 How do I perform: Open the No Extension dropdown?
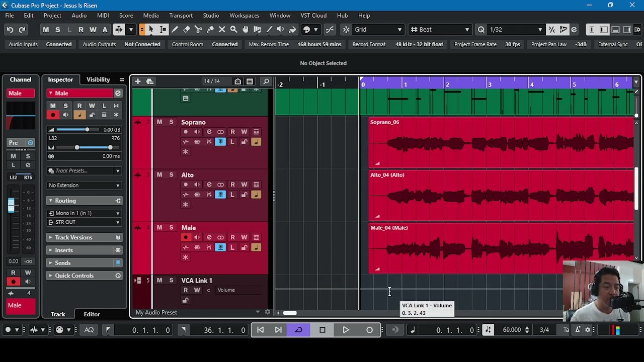click(84, 186)
